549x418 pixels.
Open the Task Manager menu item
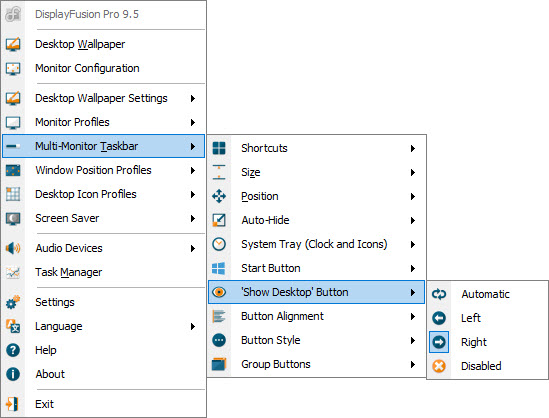104,272
